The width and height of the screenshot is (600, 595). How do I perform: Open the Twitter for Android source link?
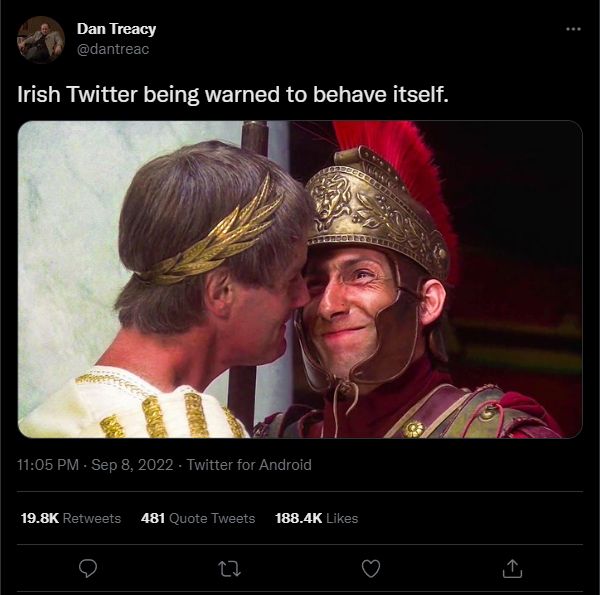(249, 464)
